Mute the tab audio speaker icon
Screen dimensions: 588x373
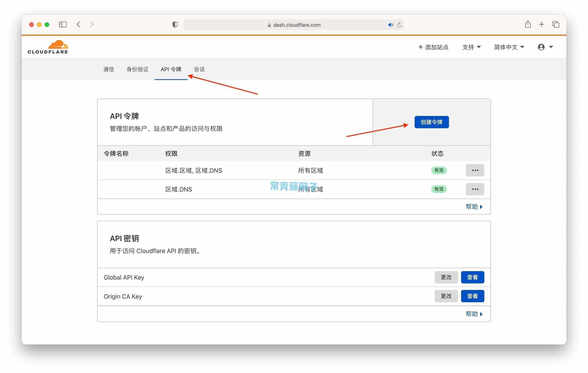click(391, 25)
